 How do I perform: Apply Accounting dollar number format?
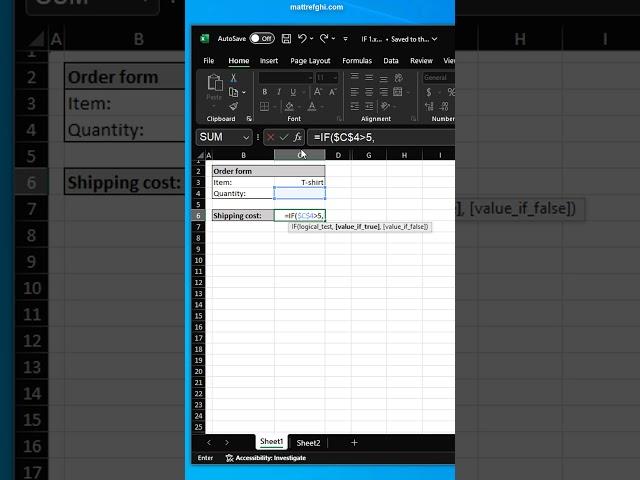(x=429, y=92)
